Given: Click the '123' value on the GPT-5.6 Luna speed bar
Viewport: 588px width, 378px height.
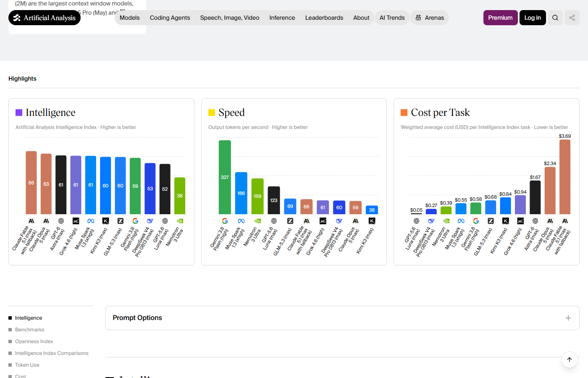Looking at the screenshot, I should pos(274,200).
